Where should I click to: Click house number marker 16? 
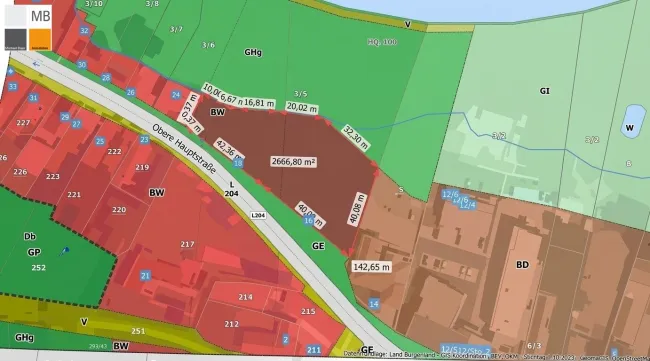tap(308, 220)
